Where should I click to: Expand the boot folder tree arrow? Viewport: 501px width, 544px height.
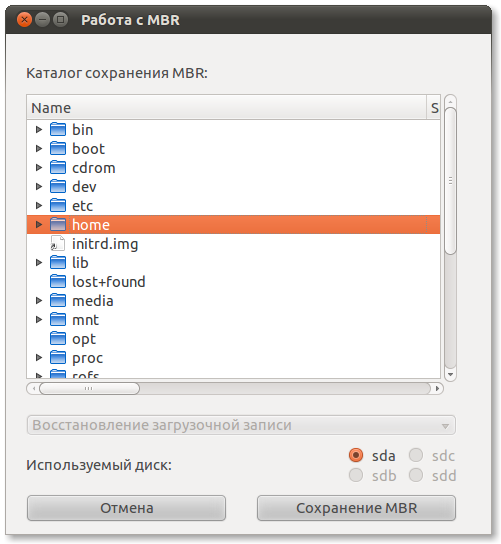pos(39,148)
